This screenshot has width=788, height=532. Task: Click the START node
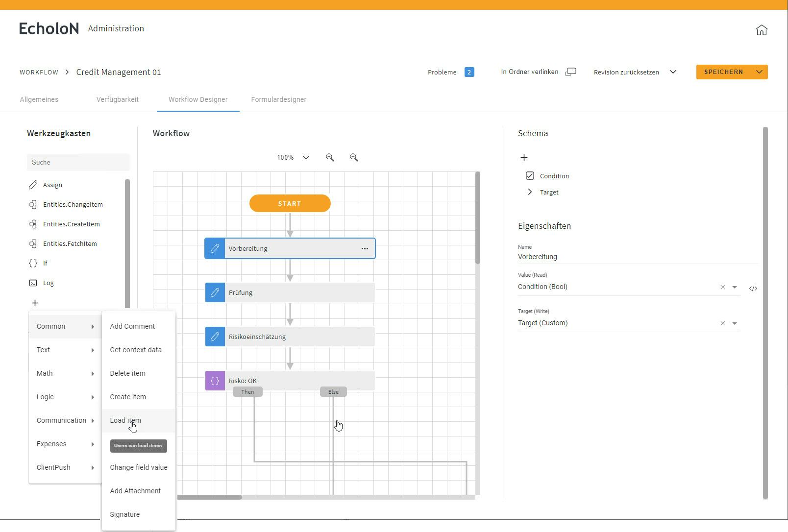click(290, 203)
